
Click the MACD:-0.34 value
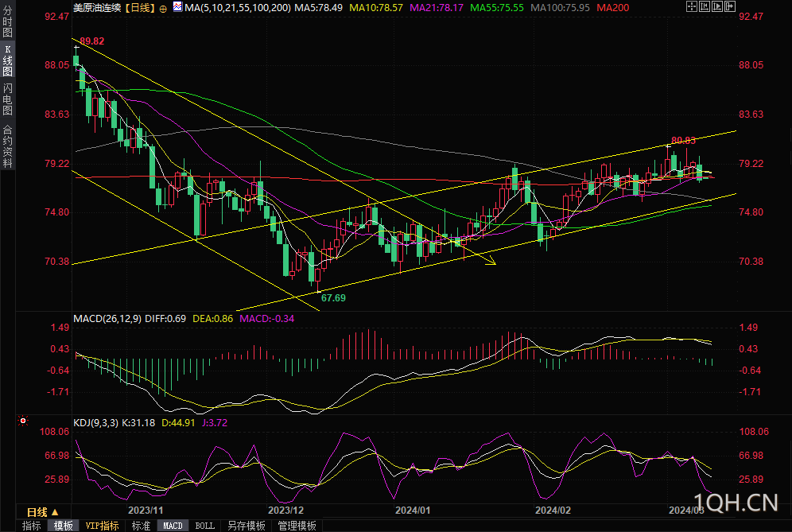266,319
